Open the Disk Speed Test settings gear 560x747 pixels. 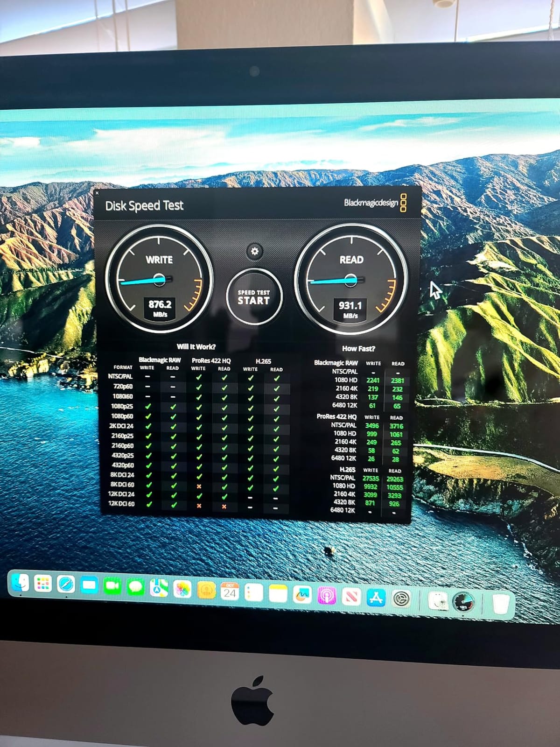pos(254,251)
